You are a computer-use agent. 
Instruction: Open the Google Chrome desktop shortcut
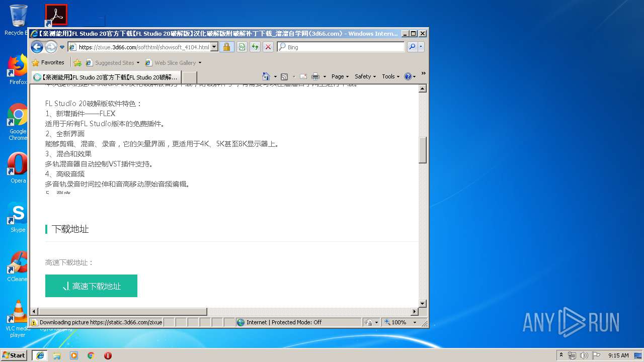pyautogui.click(x=18, y=122)
